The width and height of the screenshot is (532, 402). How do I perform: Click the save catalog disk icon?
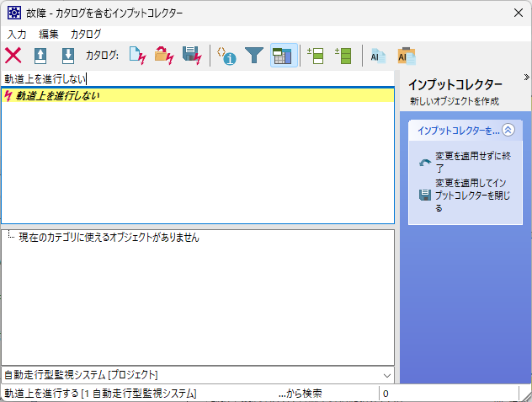(192, 56)
